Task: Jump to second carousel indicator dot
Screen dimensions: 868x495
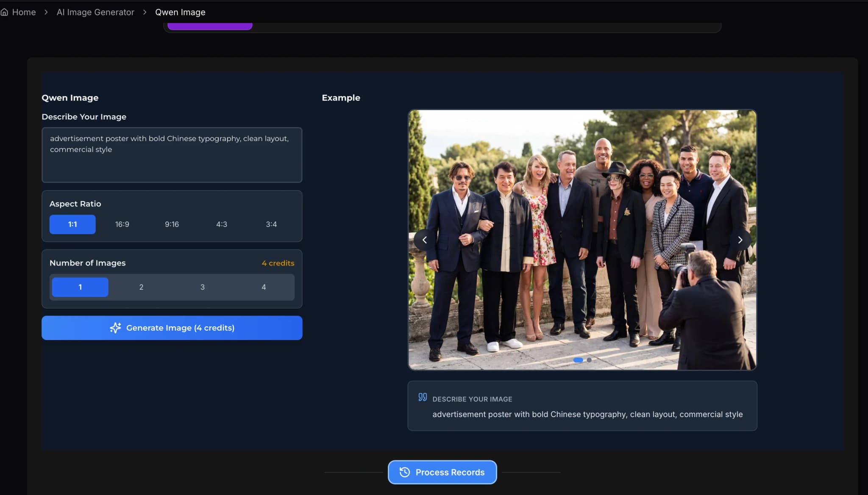Action: click(589, 360)
